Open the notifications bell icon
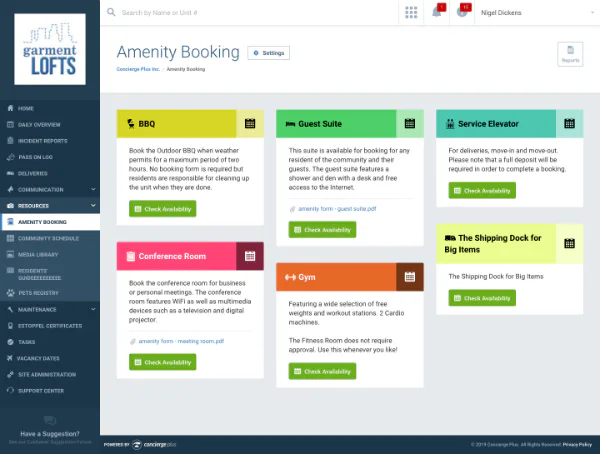600x454 pixels. [x=437, y=12]
